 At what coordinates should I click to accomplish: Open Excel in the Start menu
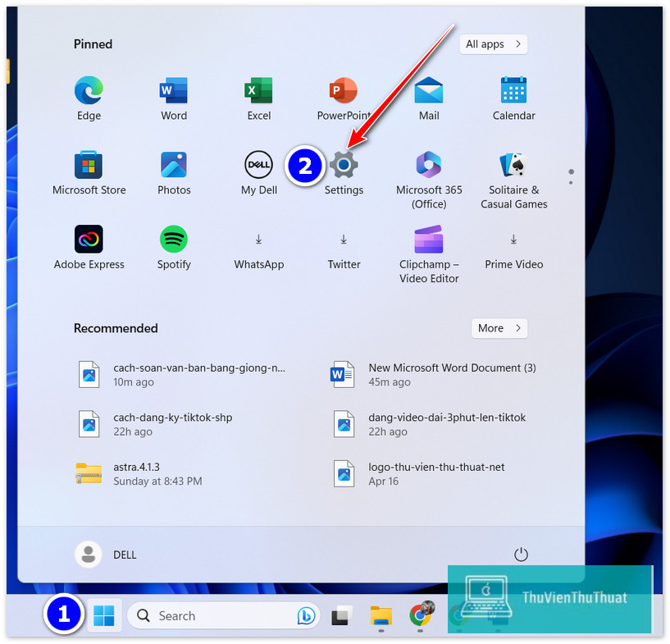point(258,98)
